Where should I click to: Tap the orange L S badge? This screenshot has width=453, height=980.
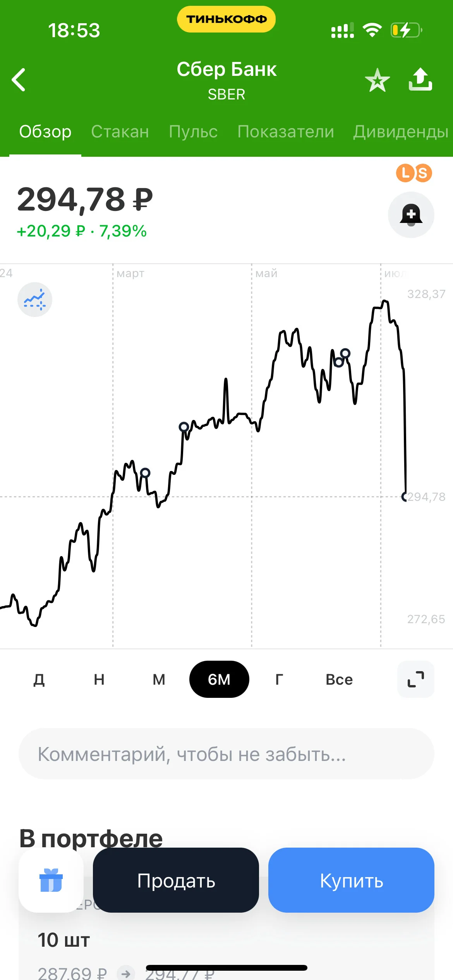point(414,173)
